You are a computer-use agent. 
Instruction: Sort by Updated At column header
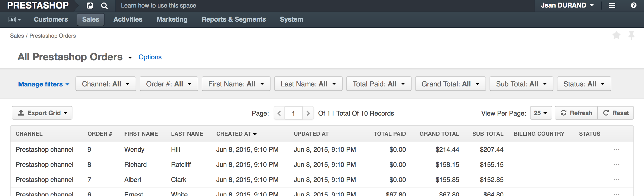(311, 134)
